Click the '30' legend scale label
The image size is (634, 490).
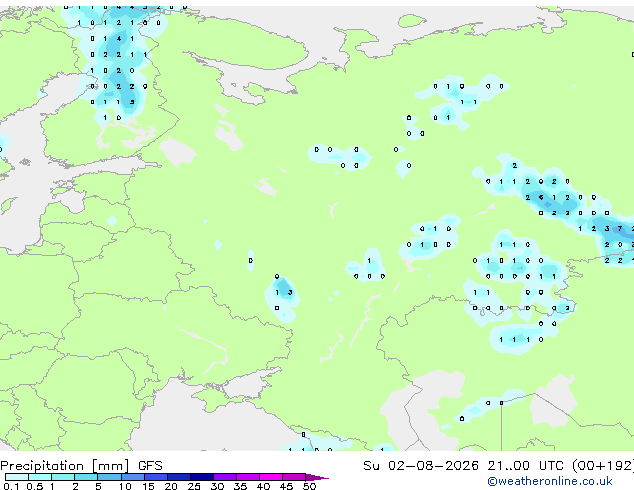pyautogui.click(x=217, y=486)
